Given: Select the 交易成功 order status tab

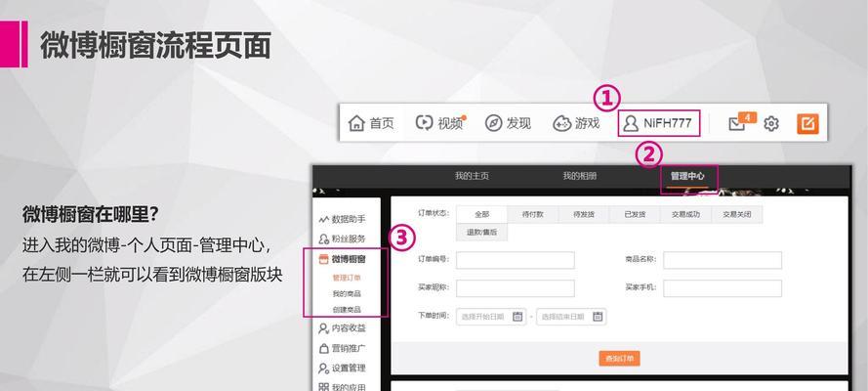Looking at the screenshot, I should click(x=685, y=214).
